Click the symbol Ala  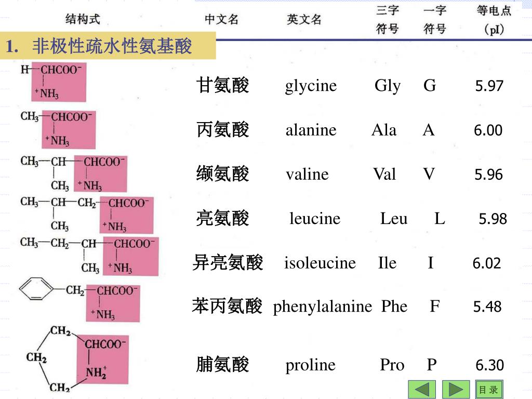384,130
